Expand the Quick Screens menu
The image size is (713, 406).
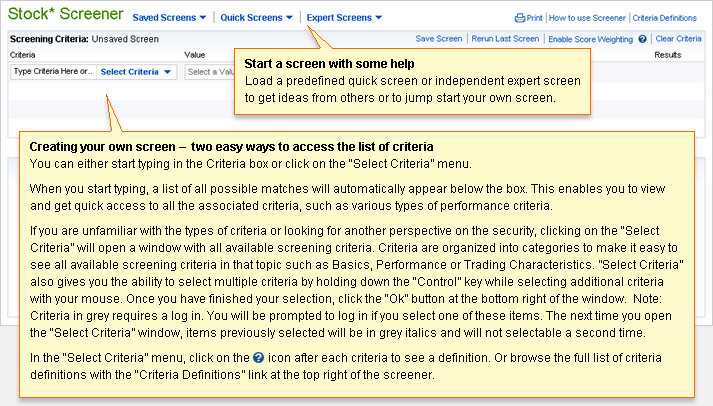pos(256,18)
